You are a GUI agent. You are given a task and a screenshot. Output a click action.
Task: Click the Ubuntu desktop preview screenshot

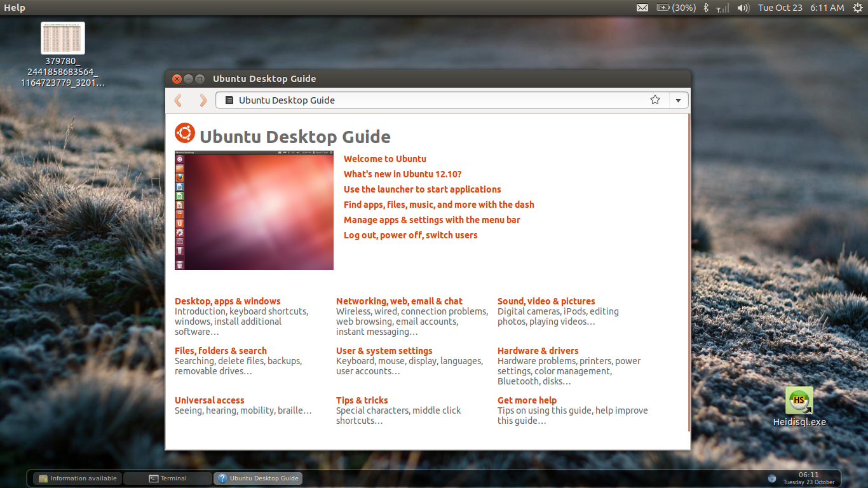pyautogui.click(x=254, y=210)
